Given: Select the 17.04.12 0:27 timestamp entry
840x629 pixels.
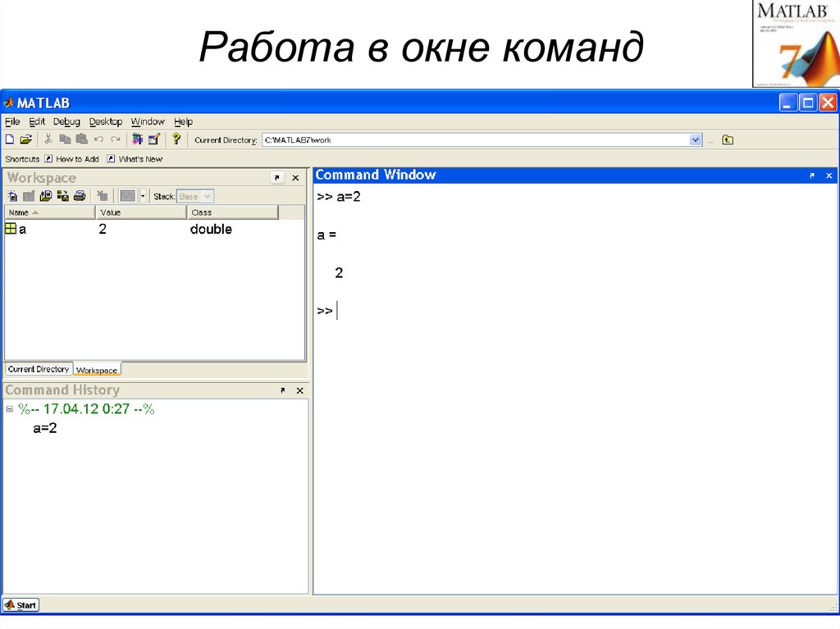Looking at the screenshot, I should (x=86, y=408).
